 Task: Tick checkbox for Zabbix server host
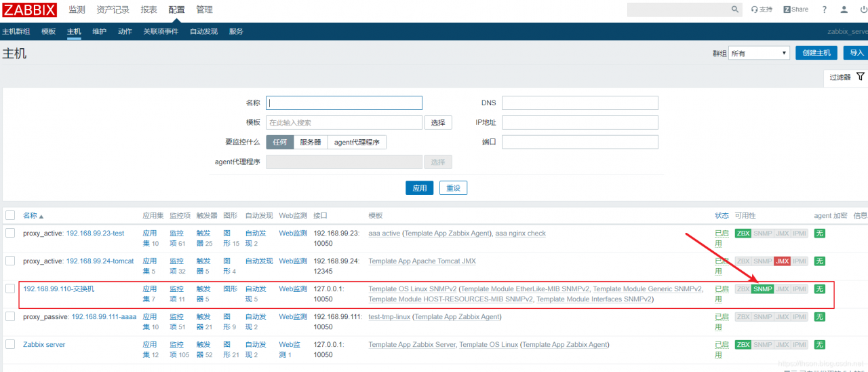(10, 344)
